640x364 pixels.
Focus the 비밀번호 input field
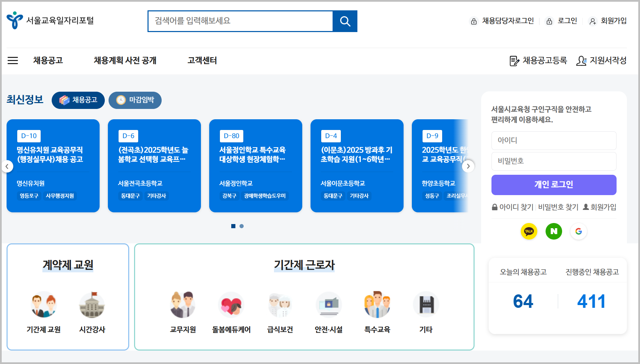(554, 161)
